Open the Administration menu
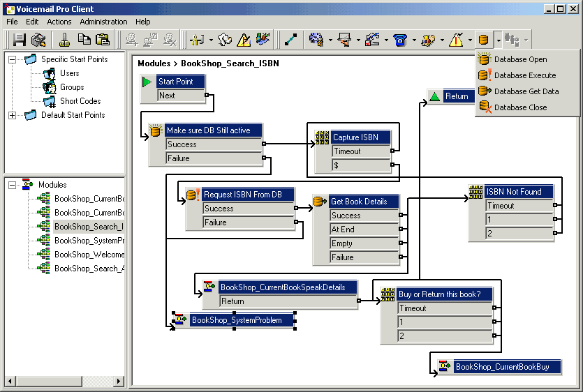This screenshot has height=392, width=583. pyautogui.click(x=103, y=22)
